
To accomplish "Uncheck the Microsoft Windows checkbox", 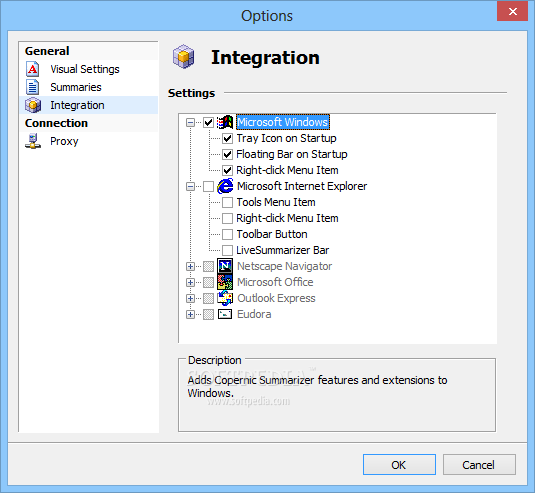I will pos(208,122).
